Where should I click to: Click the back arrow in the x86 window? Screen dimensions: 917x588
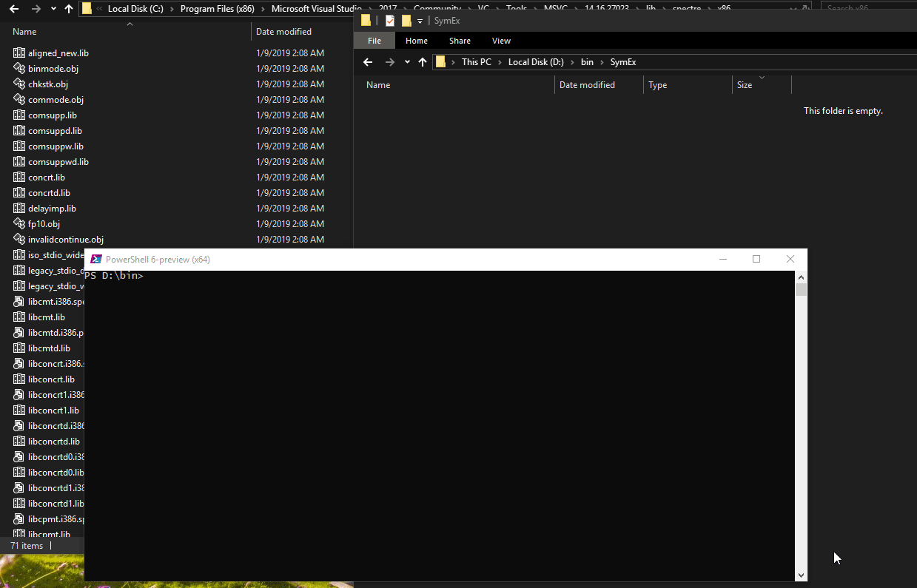point(13,9)
